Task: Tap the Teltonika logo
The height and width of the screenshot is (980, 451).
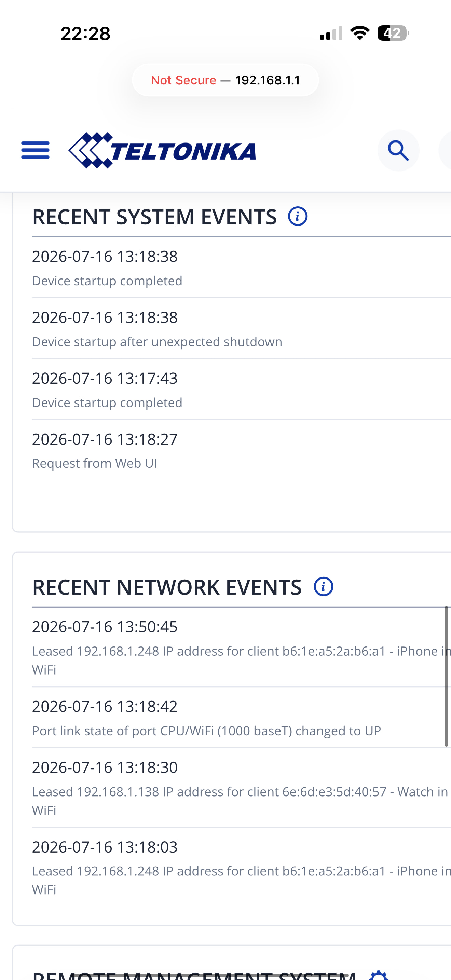Action: (x=162, y=150)
